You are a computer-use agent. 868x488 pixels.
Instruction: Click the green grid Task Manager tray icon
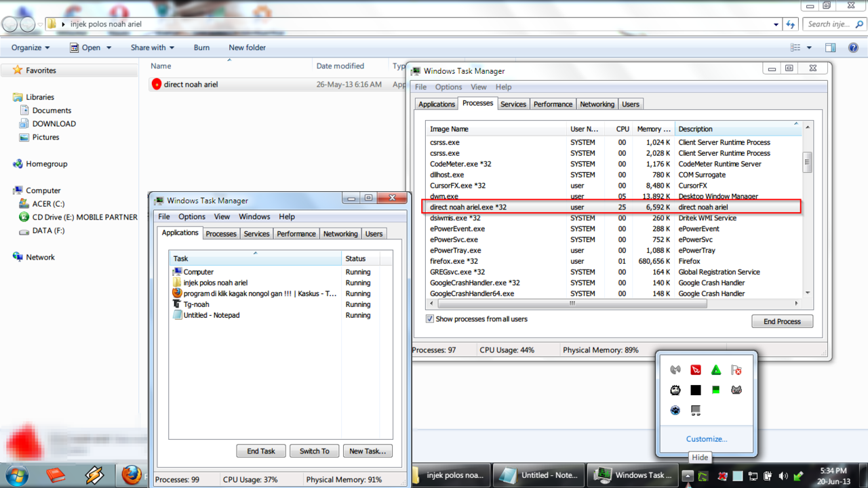[716, 390]
